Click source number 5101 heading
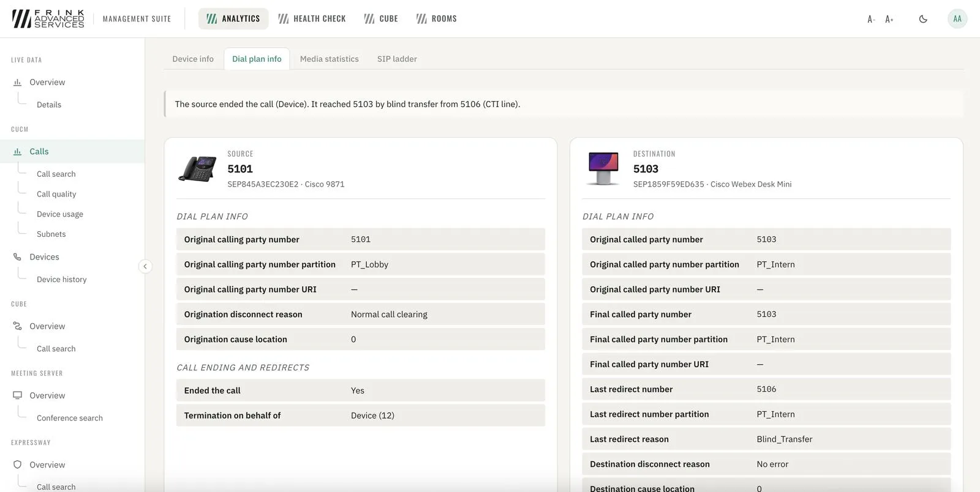Viewport: 980px width, 492px height. [x=240, y=169]
